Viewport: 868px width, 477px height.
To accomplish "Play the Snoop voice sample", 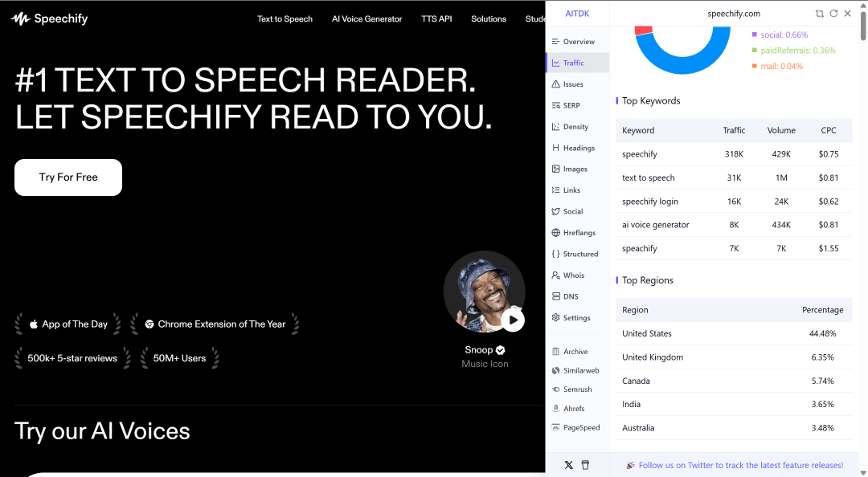I will pos(513,320).
